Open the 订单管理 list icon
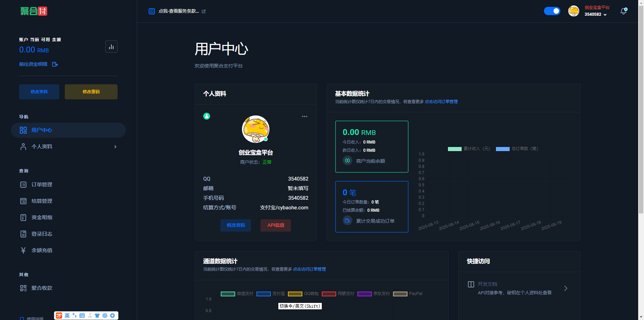Image resolution: width=644 pixels, height=320 pixels. tap(23, 184)
